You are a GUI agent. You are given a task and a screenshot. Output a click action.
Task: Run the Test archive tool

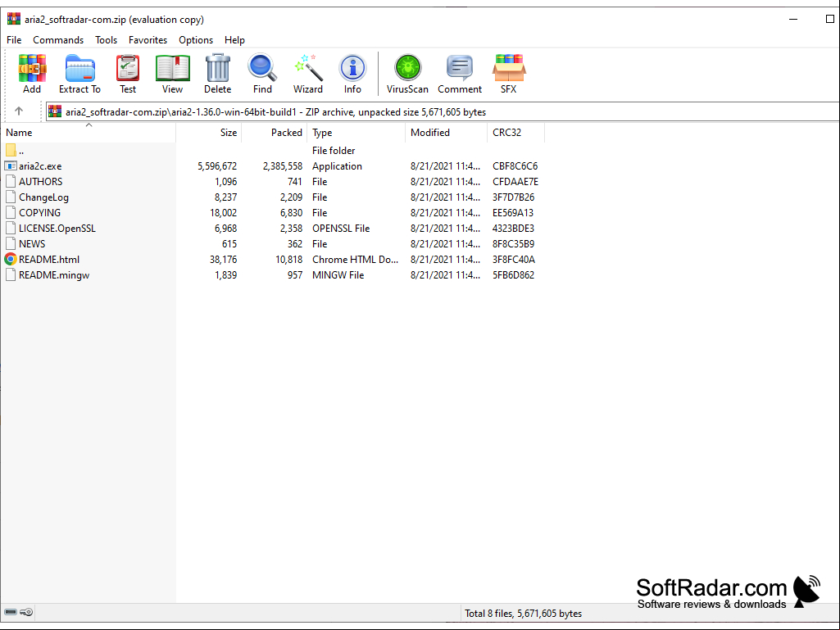(128, 69)
